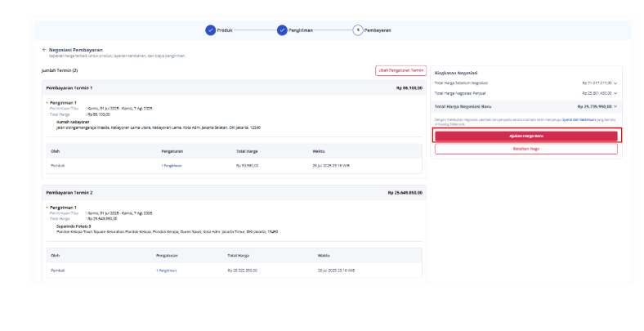Click Waktu cell in Termin 2 table row

[336, 271]
